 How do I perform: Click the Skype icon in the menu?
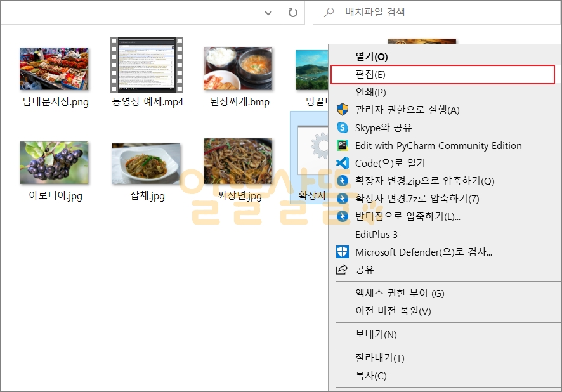pos(343,127)
